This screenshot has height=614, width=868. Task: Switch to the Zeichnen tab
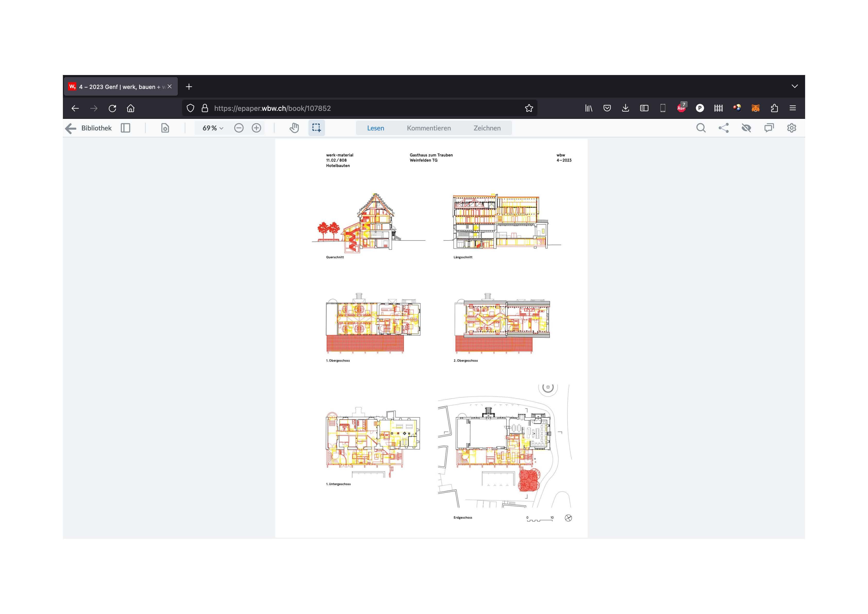487,128
